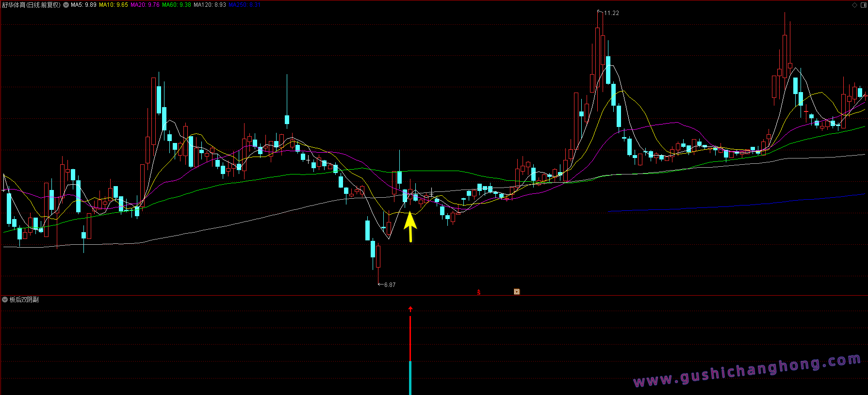Select the yellow MA10 label

(x=114, y=5)
